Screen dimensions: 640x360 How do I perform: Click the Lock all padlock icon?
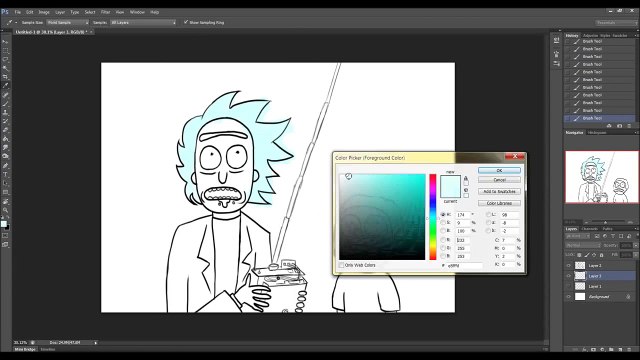pyautogui.click(x=601, y=255)
